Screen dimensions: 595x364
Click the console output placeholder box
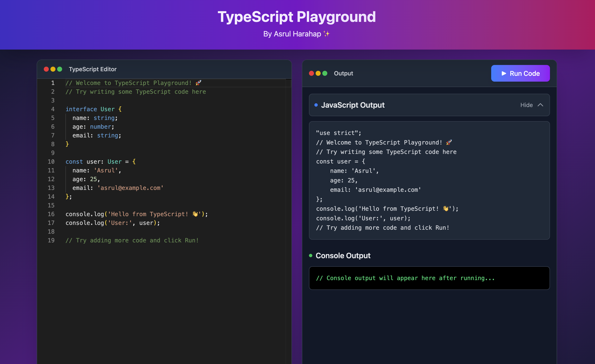[x=429, y=278]
